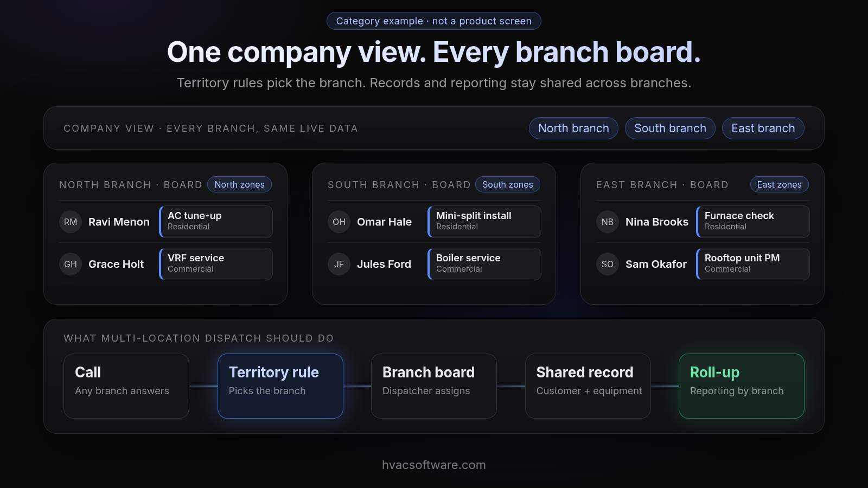Click the name Ravi Menon

tap(119, 222)
